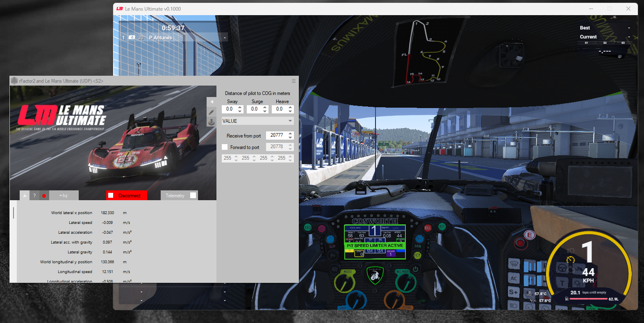Click the 0:59:37 session timer in game
644x323 pixels.
tap(173, 28)
